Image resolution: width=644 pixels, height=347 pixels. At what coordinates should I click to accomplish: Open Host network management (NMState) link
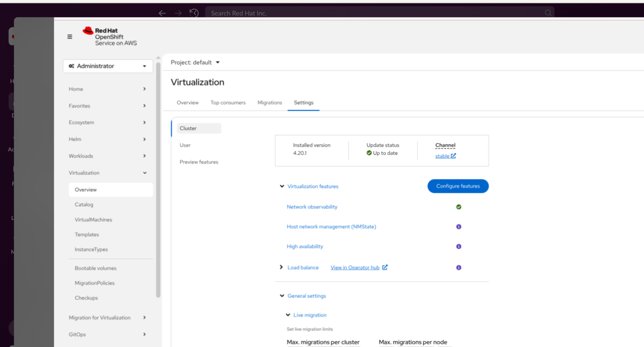pyautogui.click(x=331, y=227)
